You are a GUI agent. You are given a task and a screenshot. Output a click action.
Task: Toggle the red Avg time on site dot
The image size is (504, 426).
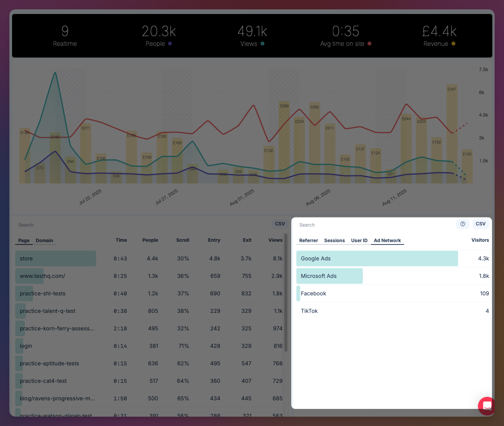pos(369,44)
